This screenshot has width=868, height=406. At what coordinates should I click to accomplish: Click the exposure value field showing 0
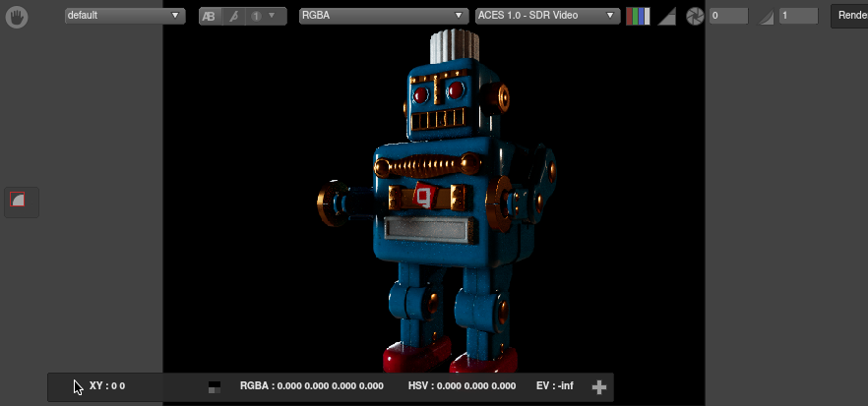pyautogui.click(x=728, y=16)
